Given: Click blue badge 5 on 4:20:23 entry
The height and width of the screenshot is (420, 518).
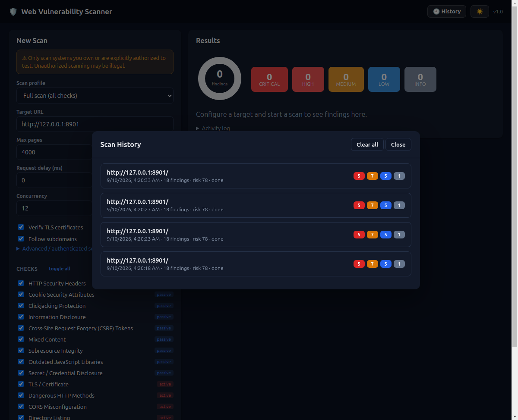Looking at the screenshot, I should 386,235.
